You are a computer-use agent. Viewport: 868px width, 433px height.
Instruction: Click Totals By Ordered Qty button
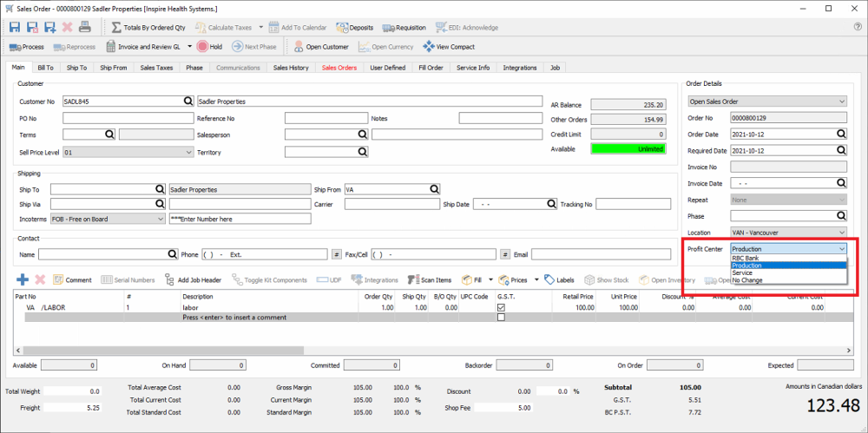(147, 27)
